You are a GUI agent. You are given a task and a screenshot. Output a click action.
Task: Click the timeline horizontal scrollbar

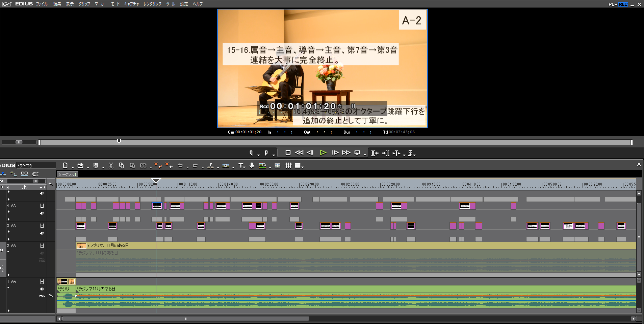pos(185,319)
